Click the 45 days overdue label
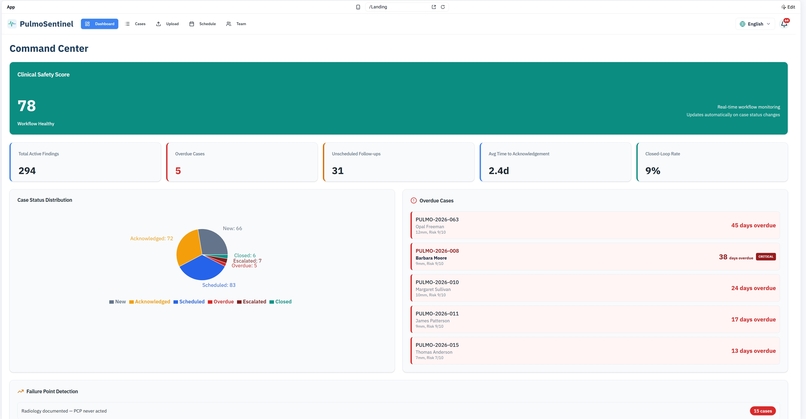The height and width of the screenshot is (419, 806). 753,225
